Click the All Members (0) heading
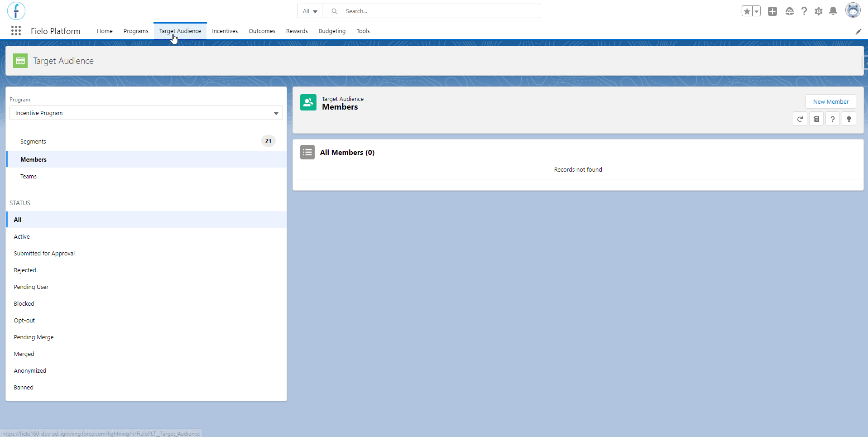Screen dimensions: 868x437 coord(347,153)
